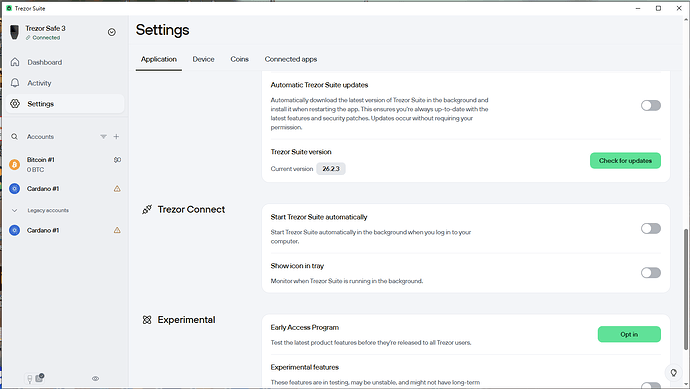
Task: Click the lightbulb tips icon
Action: pyautogui.click(x=673, y=373)
